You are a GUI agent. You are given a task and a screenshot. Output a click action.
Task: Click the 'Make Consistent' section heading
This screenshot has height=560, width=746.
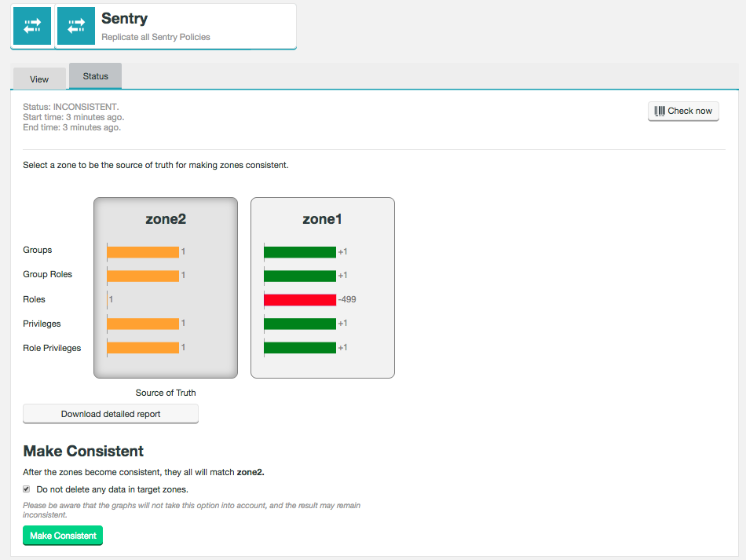pyautogui.click(x=83, y=451)
